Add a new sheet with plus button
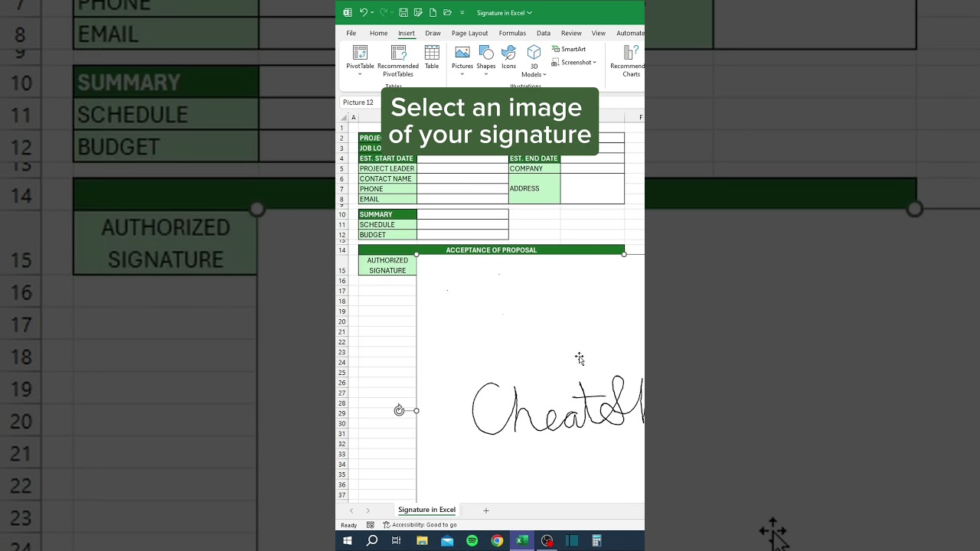 [485, 510]
